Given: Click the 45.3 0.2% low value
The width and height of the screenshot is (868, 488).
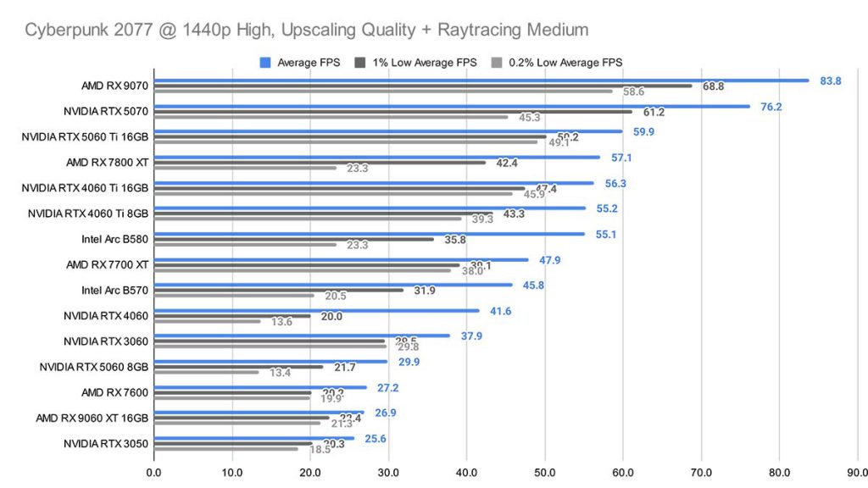Looking at the screenshot, I should pos(530,117).
